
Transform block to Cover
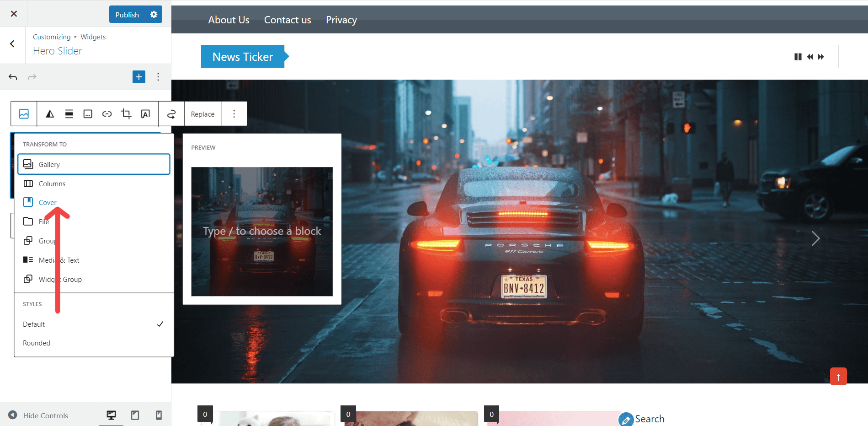(x=94, y=202)
